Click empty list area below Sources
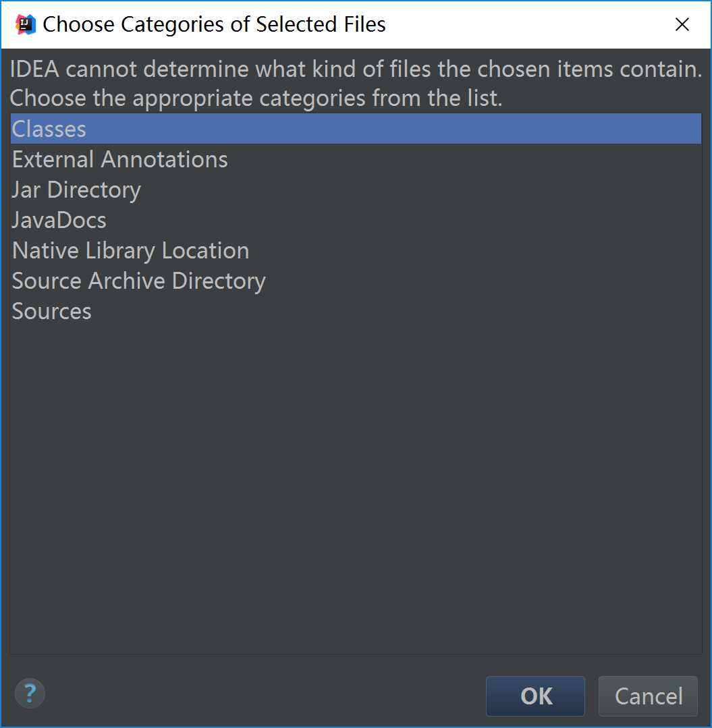This screenshot has width=712, height=728. tap(356, 488)
